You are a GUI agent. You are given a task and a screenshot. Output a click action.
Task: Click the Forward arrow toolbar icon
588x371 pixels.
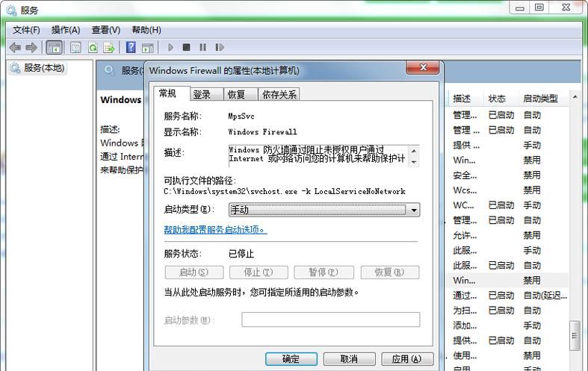point(31,48)
